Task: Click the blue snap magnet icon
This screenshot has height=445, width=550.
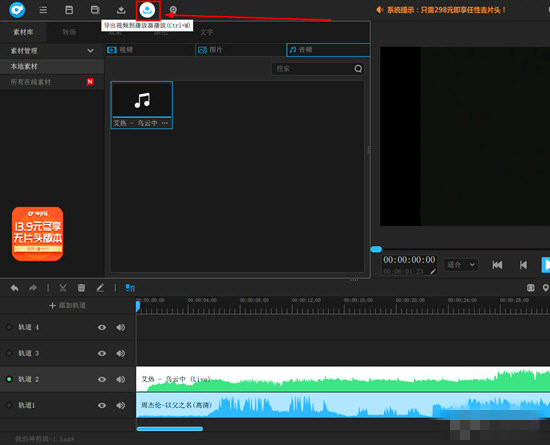Action: point(130,288)
